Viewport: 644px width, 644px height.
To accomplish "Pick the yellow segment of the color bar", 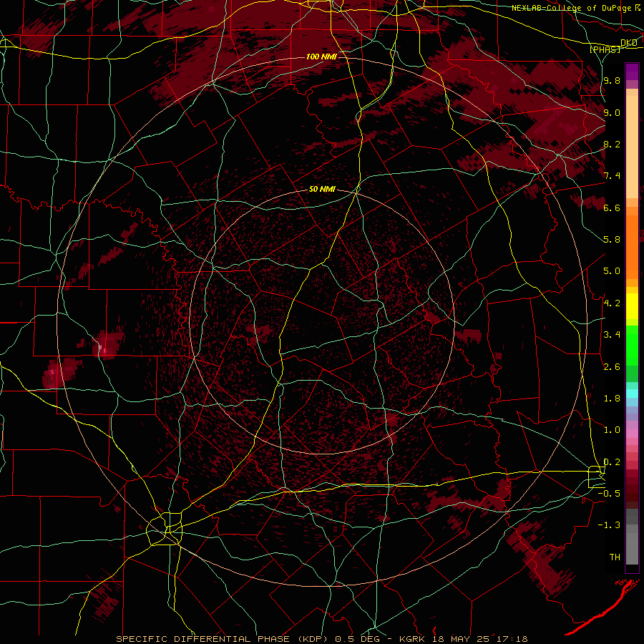I will tap(632, 306).
